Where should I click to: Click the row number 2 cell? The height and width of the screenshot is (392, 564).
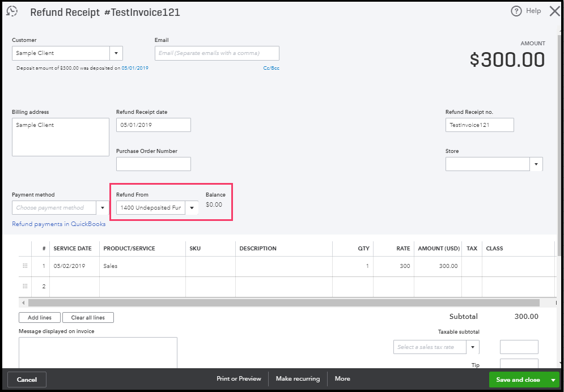click(x=41, y=287)
